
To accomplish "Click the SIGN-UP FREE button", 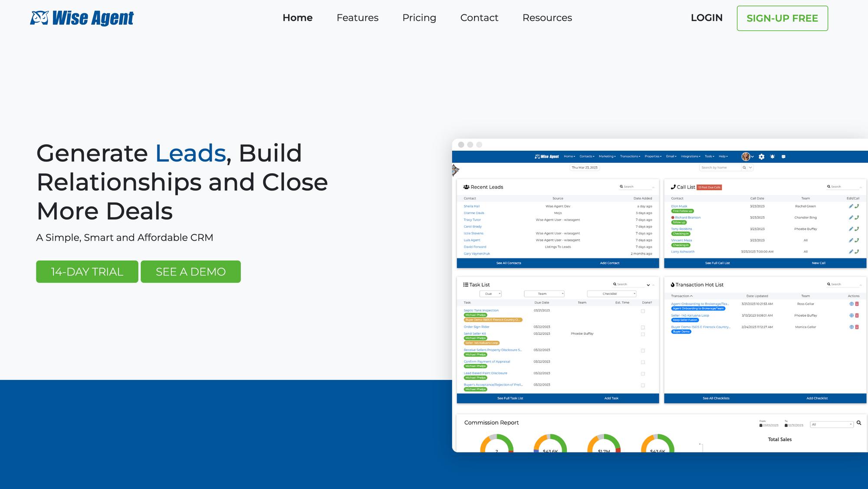I will tap(782, 18).
